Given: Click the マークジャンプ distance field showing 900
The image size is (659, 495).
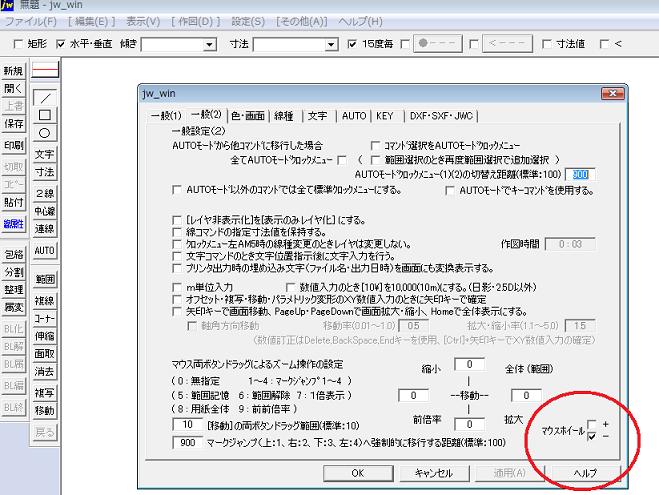Looking at the screenshot, I should pyautogui.click(x=187, y=442).
